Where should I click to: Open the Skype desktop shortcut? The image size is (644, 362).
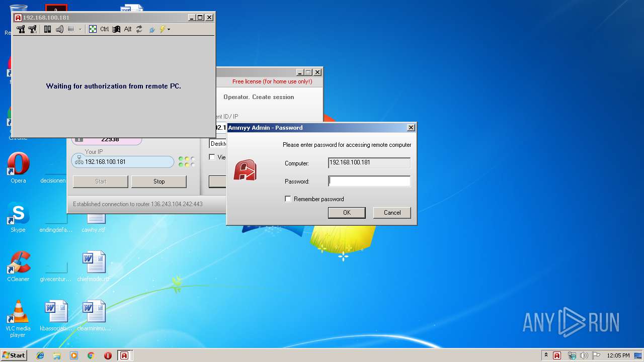18,217
